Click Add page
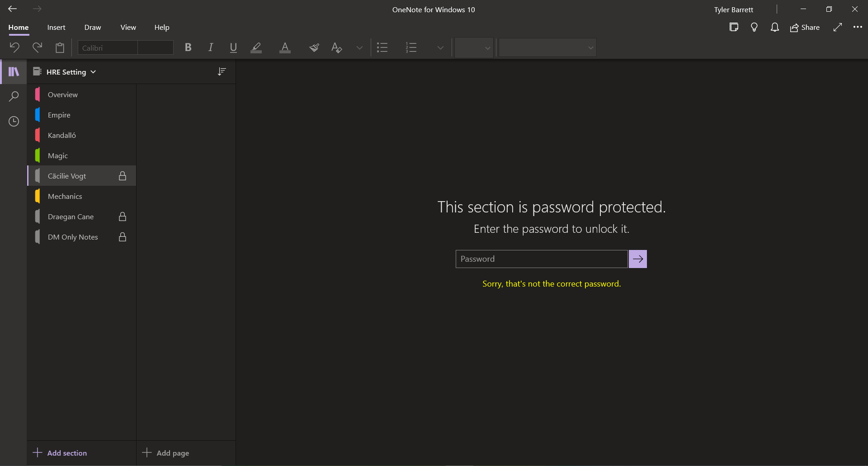This screenshot has width=868, height=466. coord(166,453)
